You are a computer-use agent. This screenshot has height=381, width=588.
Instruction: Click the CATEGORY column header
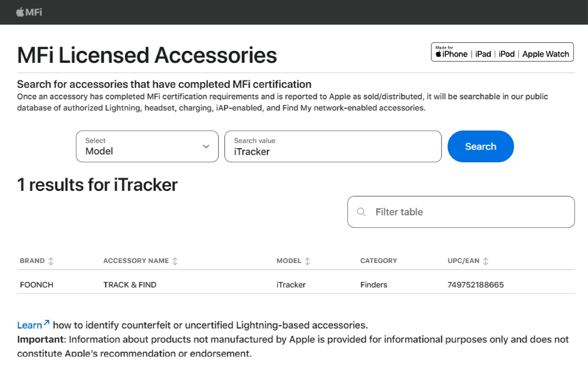378,261
